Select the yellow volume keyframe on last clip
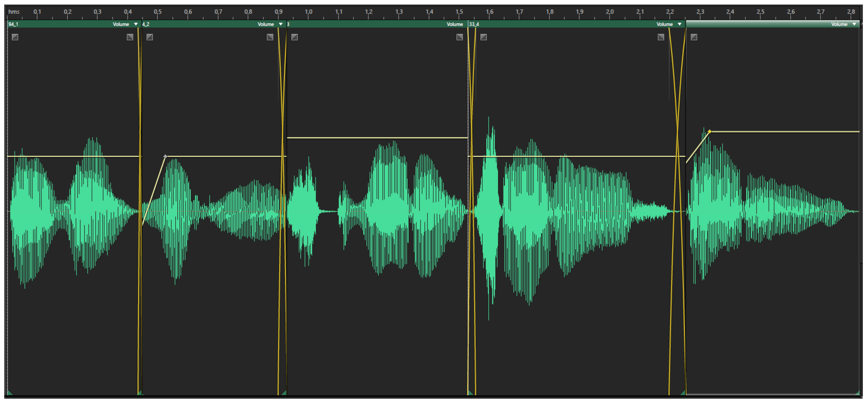The height and width of the screenshot is (405, 868). 710,132
